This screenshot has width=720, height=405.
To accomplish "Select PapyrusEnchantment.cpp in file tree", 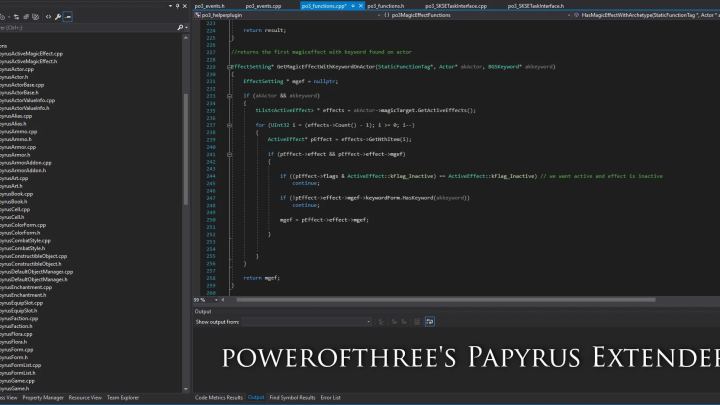I will [x=26, y=287].
